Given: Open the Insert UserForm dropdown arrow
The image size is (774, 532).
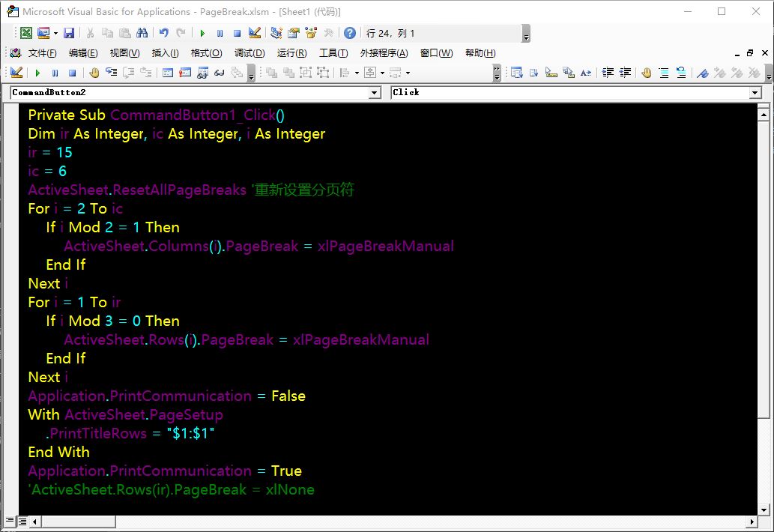Looking at the screenshot, I should [x=55, y=33].
